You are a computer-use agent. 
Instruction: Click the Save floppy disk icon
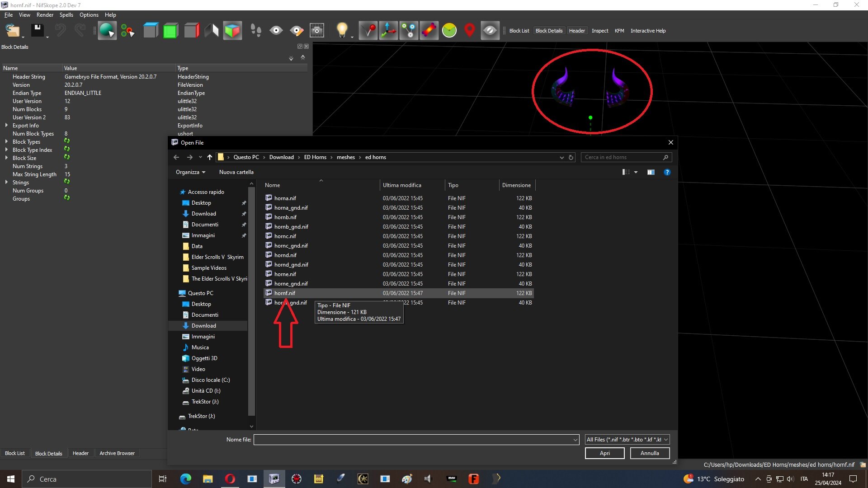pos(37,31)
